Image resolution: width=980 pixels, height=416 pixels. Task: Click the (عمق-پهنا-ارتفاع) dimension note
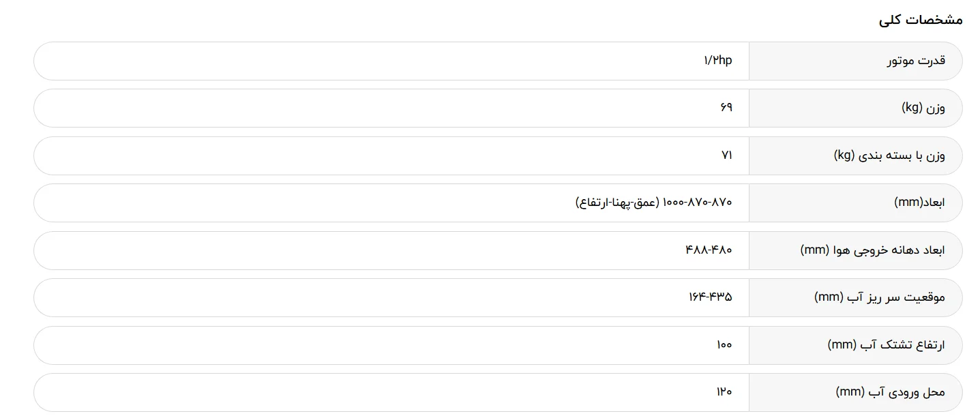tap(617, 203)
